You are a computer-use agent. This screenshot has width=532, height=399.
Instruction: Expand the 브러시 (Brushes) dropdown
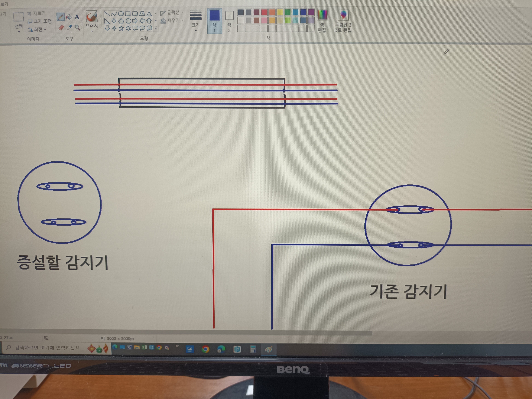pyautogui.click(x=92, y=31)
